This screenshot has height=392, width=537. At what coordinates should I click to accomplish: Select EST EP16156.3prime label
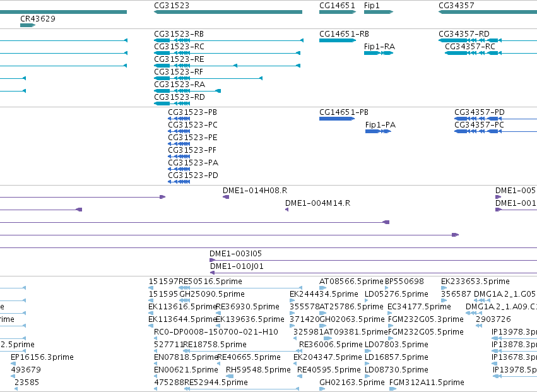point(42,357)
